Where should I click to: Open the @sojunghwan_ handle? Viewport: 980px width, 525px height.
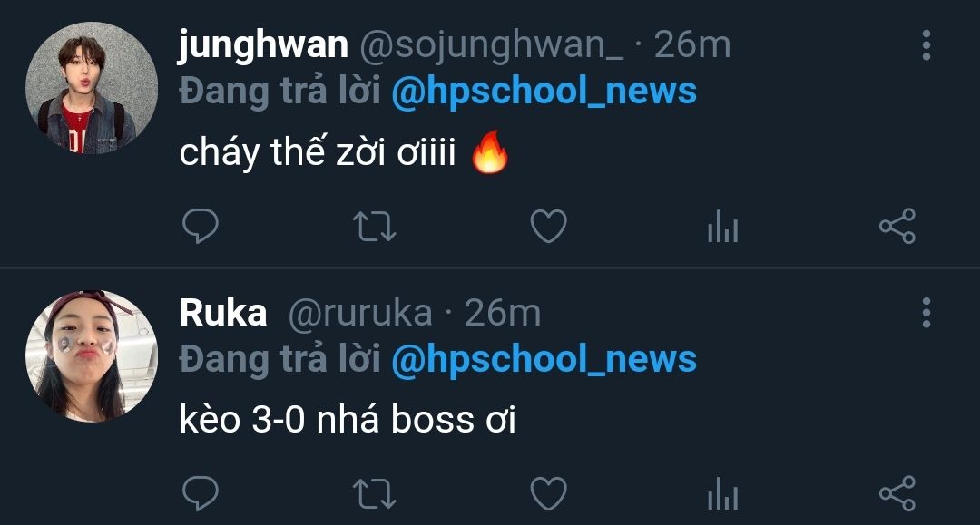coord(491,46)
